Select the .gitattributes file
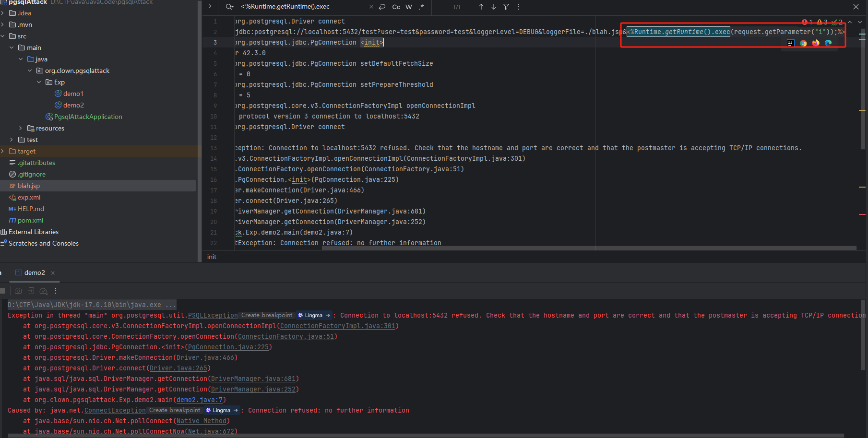Image resolution: width=868 pixels, height=438 pixels. click(x=32, y=163)
